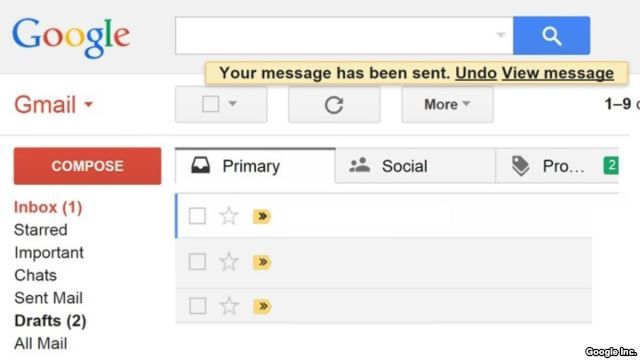
Task: Click the red COMPOSE button
Action: click(87, 166)
